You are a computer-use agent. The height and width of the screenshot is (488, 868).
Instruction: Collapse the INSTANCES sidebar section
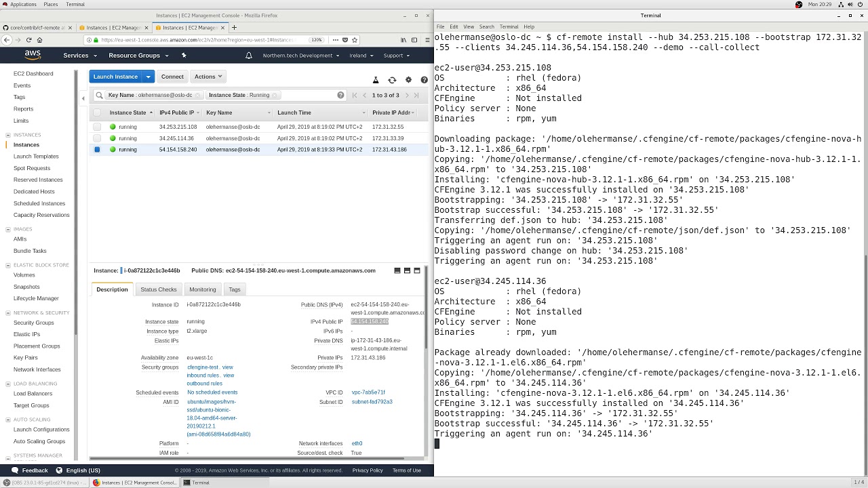(x=8, y=135)
